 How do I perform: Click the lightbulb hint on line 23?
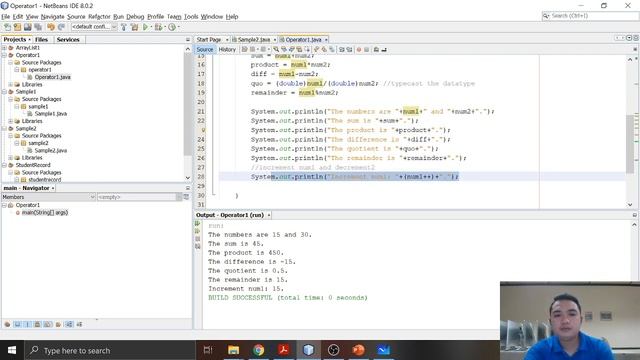202,130
